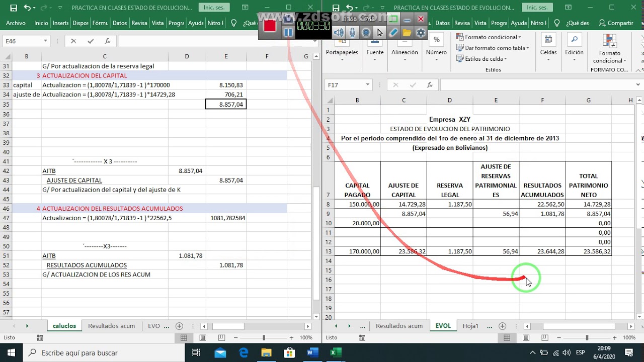
Task: Open the Archivo menu in the left workbook
Action: [x=16, y=23]
